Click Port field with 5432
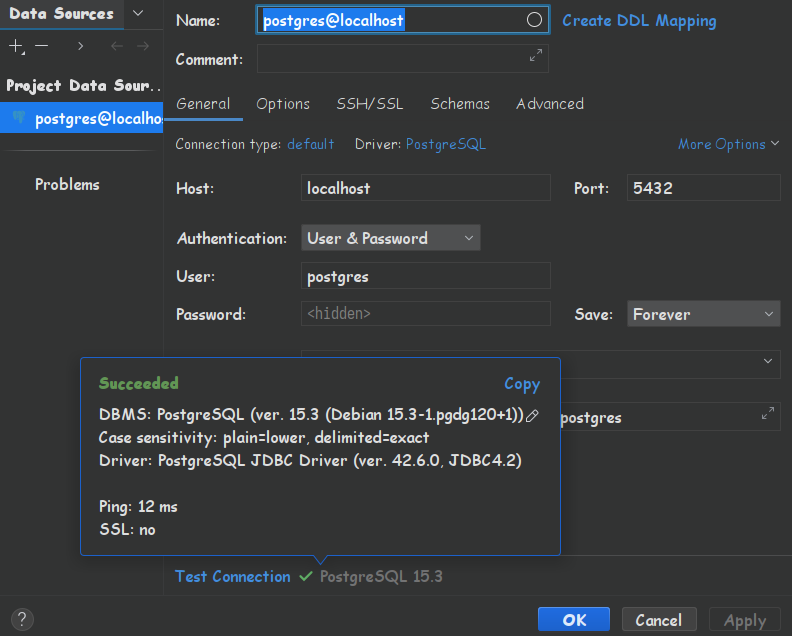 point(703,188)
